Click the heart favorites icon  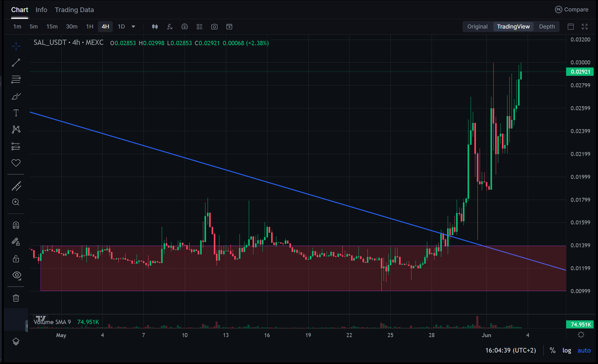pyautogui.click(x=16, y=163)
